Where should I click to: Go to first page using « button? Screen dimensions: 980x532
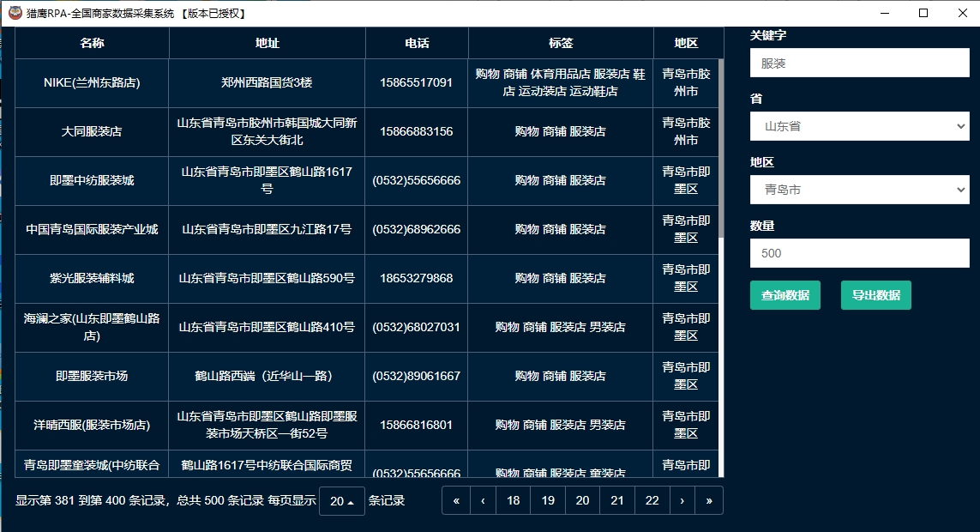click(455, 500)
